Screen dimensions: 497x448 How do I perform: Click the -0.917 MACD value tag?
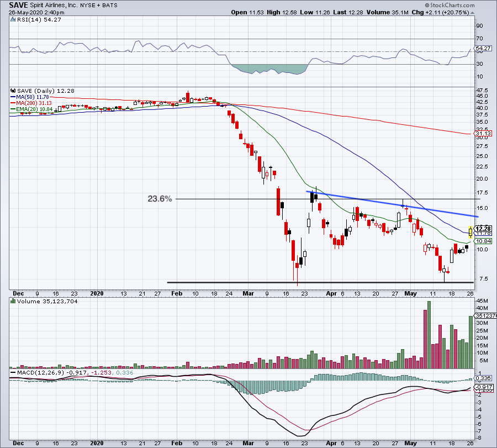pos(483,387)
